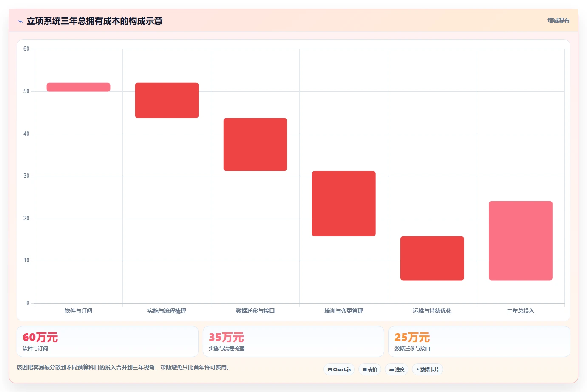Screen dimensions: 587x392
Task: Click the 数据迁移与接口 red bar
Action: pos(255,145)
